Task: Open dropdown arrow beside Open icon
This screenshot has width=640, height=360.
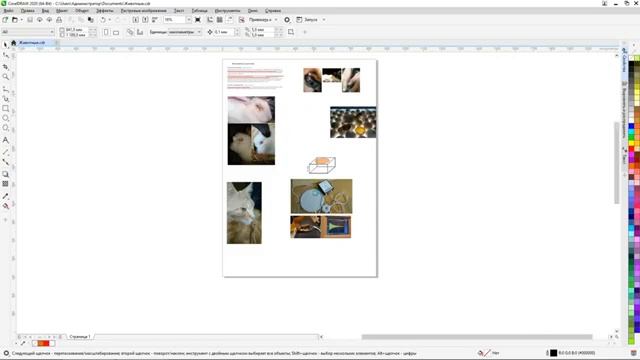Action: [x=22, y=20]
